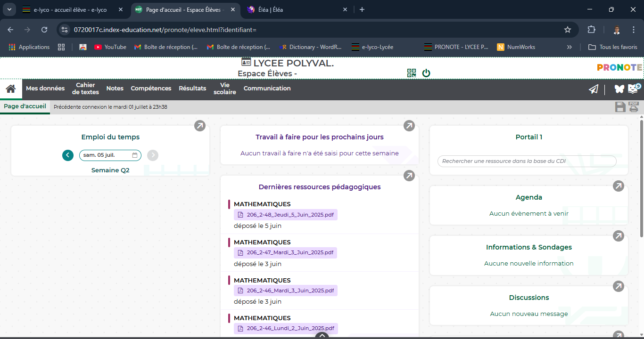This screenshot has height=339, width=644.
Task: Click the save floppy disk icon
Action: click(620, 107)
